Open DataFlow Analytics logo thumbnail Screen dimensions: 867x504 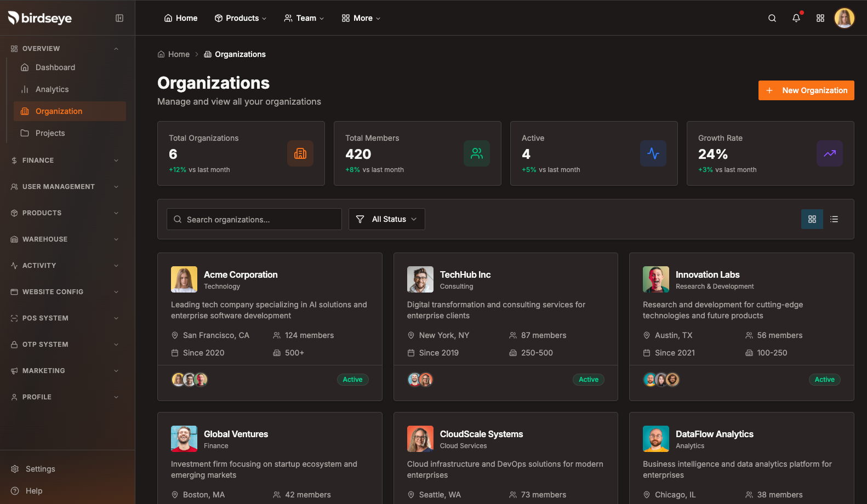click(x=656, y=439)
